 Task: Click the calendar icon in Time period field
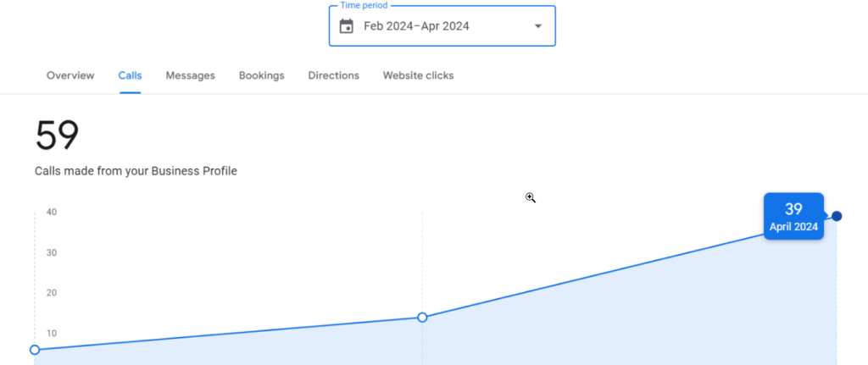coord(346,26)
